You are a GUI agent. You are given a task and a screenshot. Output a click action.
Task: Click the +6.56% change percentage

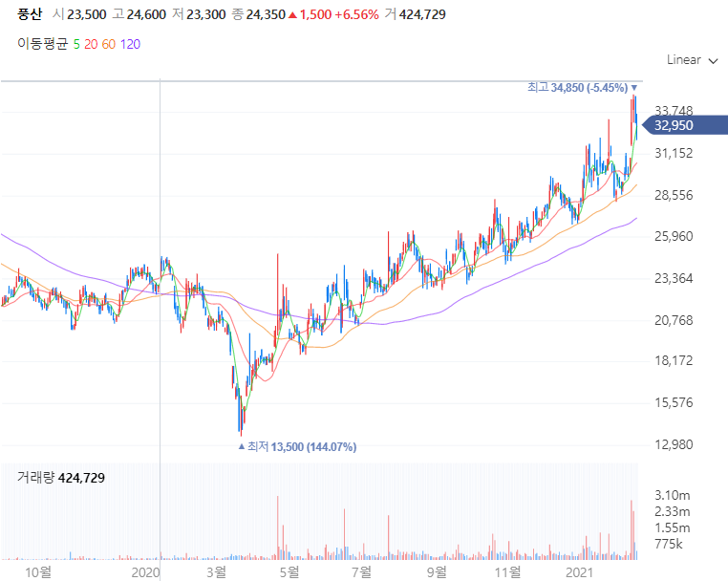tap(356, 15)
